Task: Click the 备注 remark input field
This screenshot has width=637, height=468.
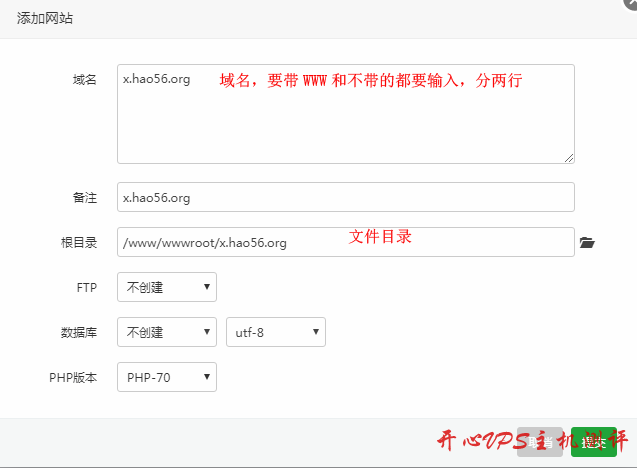Action: 345,197
